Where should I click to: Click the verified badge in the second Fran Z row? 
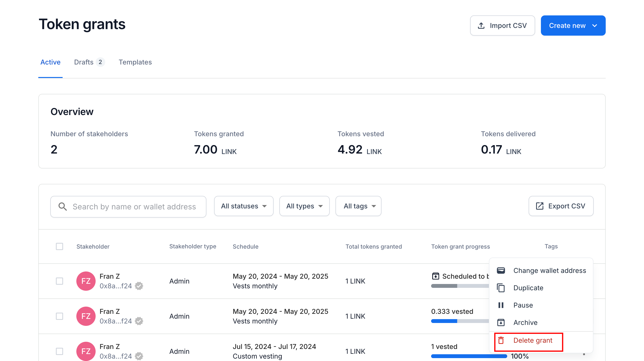(139, 321)
